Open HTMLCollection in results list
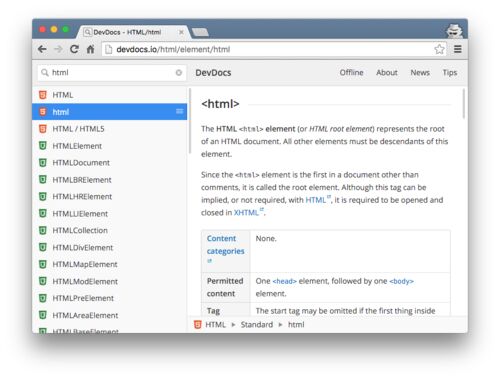The height and width of the screenshot is (379, 500). pyautogui.click(x=109, y=230)
